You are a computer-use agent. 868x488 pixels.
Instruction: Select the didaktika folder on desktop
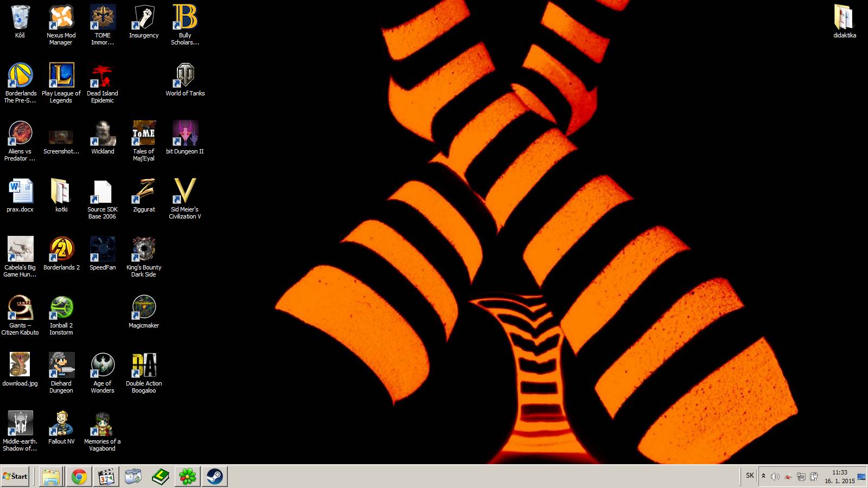pyautogui.click(x=845, y=22)
